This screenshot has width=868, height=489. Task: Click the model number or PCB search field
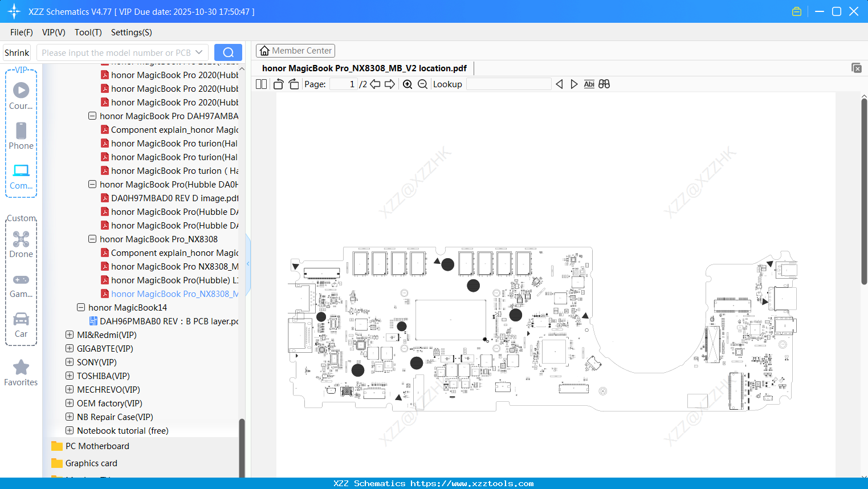click(116, 52)
